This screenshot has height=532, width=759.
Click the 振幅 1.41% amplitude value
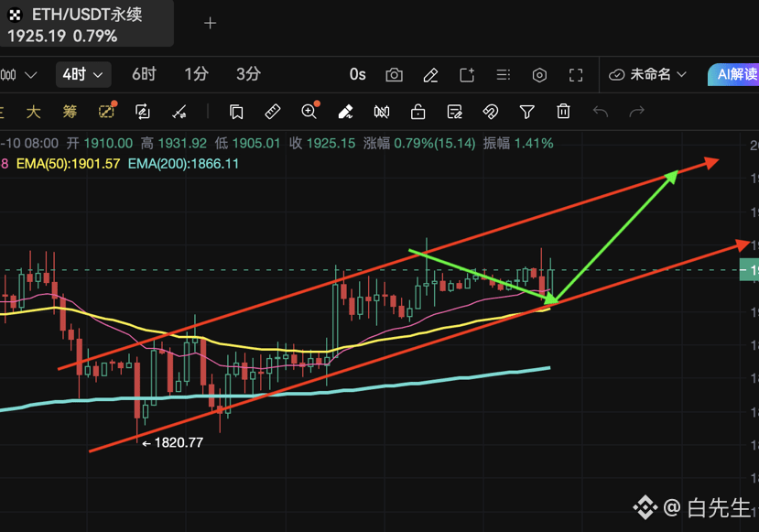point(518,143)
